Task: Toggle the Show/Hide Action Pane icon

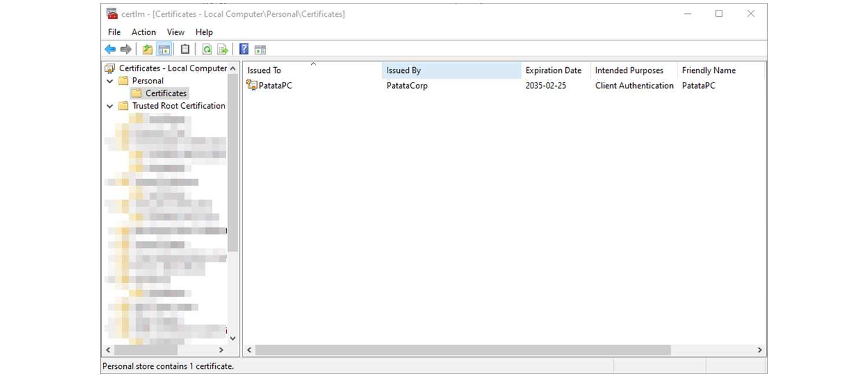Action: click(x=260, y=50)
